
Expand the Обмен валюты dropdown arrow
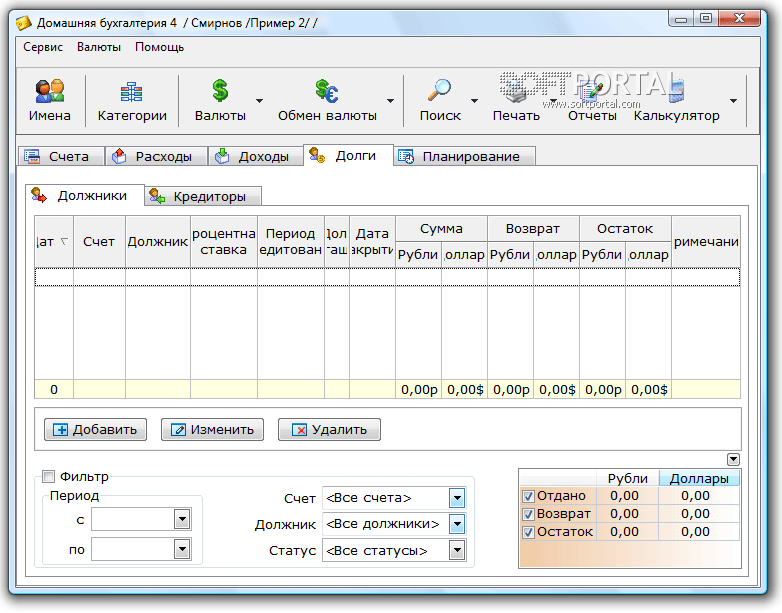391,101
